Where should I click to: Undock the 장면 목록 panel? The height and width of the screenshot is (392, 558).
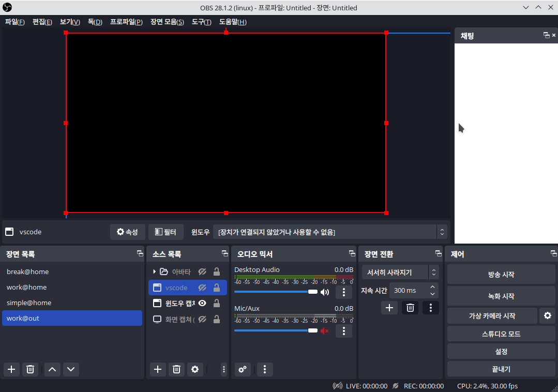coord(140,253)
